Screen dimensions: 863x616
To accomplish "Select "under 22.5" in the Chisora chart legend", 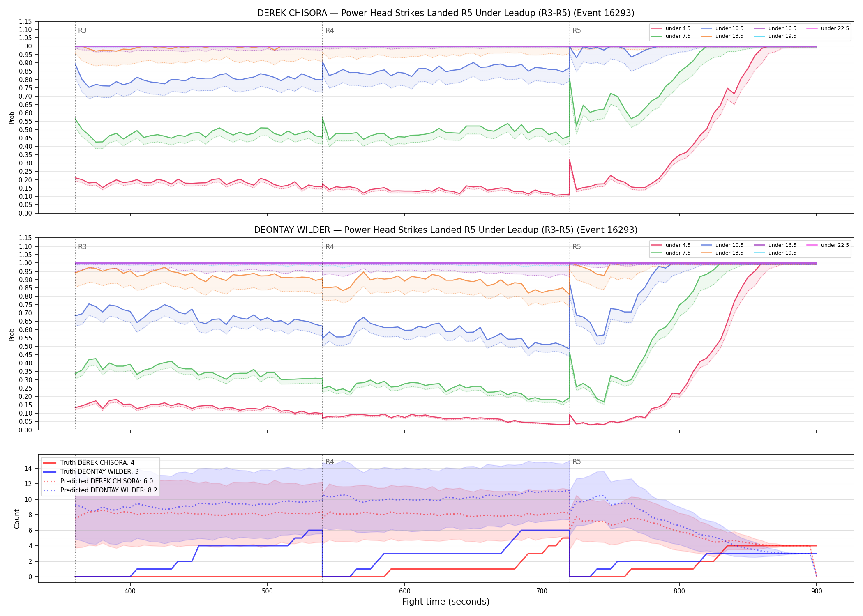I will click(x=828, y=28).
